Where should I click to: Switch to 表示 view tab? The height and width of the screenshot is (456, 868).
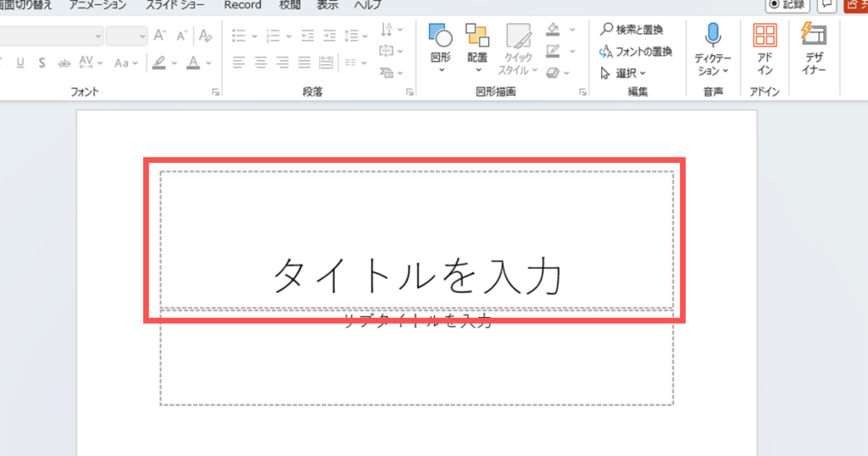coord(327,5)
